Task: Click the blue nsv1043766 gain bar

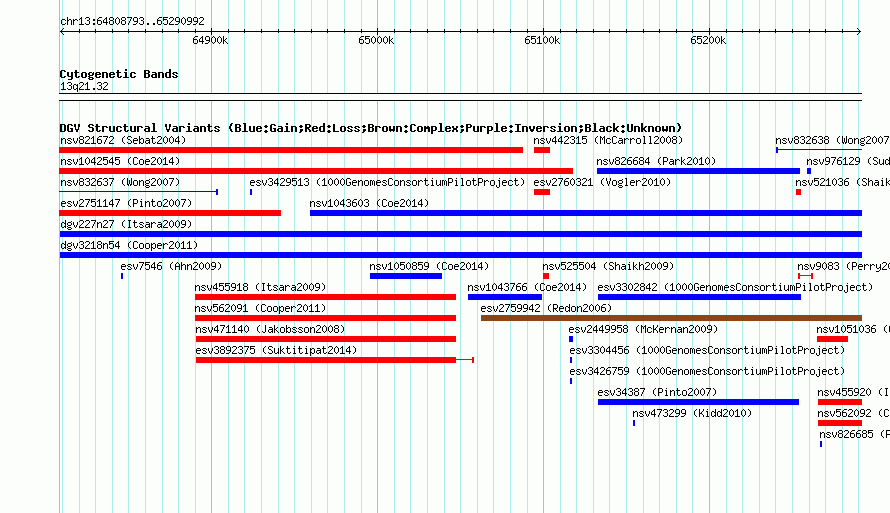Action: coord(505,297)
